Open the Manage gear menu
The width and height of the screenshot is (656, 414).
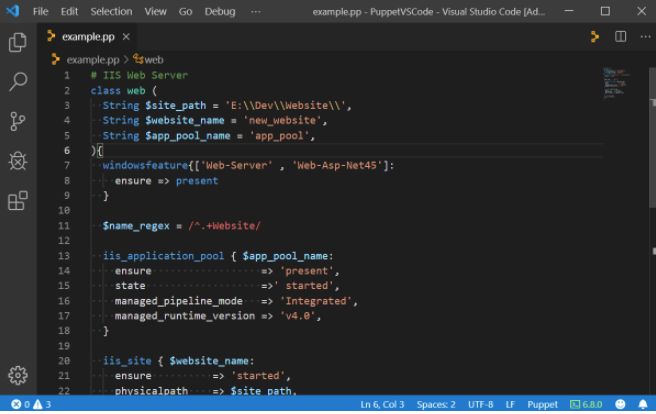[x=18, y=375]
